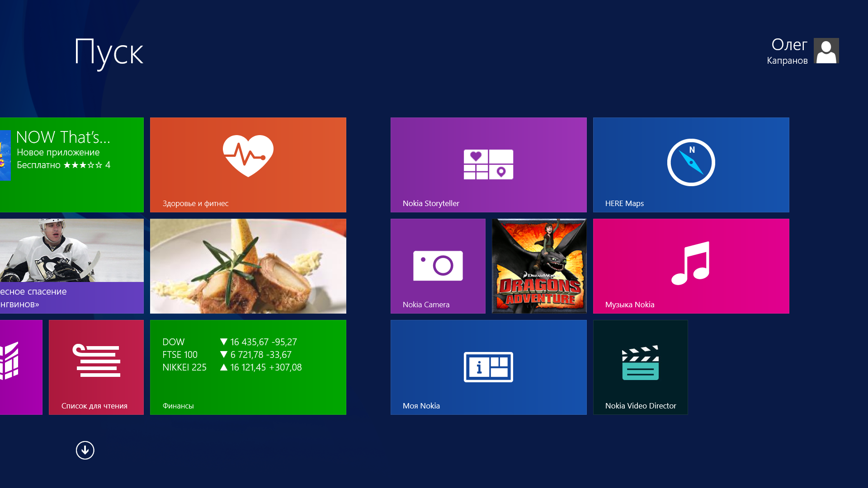Open the Dragons Adventure game tile
The height and width of the screenshot is (488, 868).
pyautogui.click(x=539, y=266)
